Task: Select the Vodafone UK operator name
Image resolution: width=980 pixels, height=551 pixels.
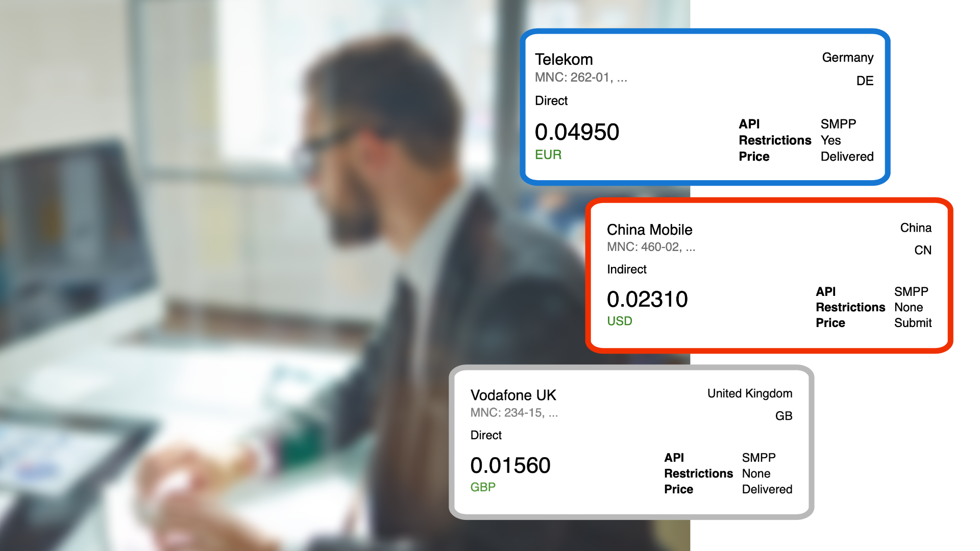Action: pyautogui.click(x=513, y=395)
